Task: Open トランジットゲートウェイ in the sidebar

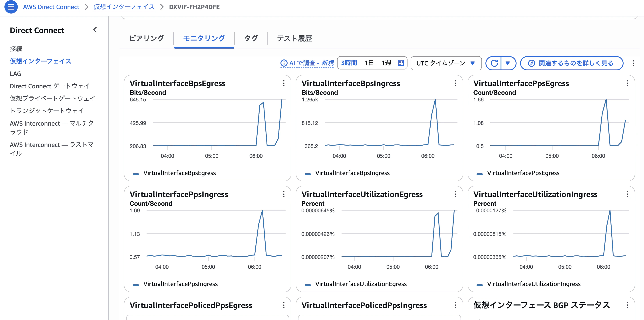Action: [x=47, y=111]
